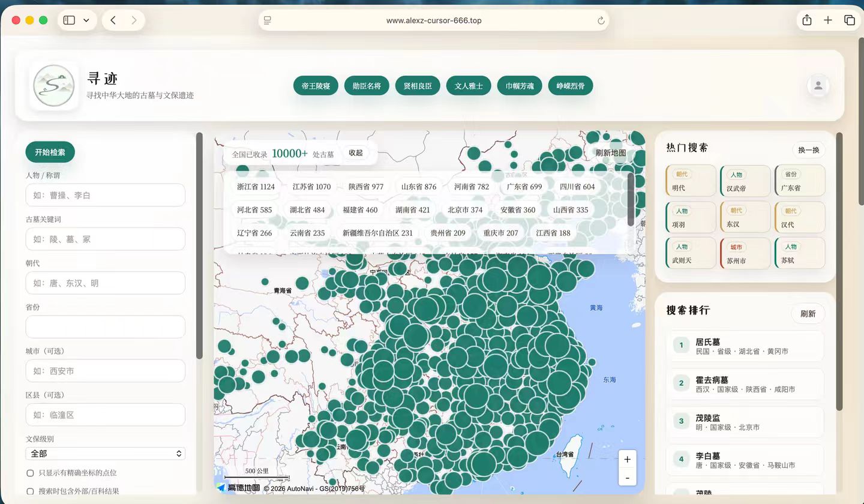Show tab overview icon
This screenshot has height=504, width=864.
click(x=849, y=20)
